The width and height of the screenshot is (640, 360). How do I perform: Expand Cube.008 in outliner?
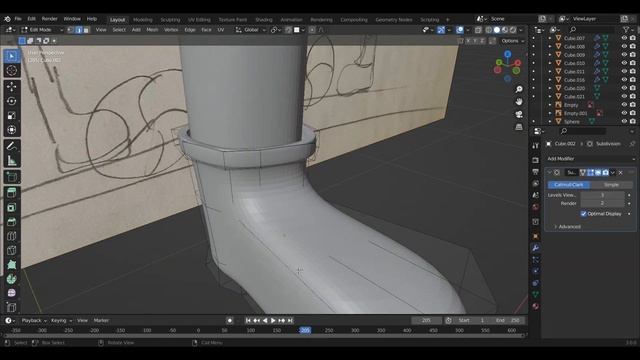(550, 47)
